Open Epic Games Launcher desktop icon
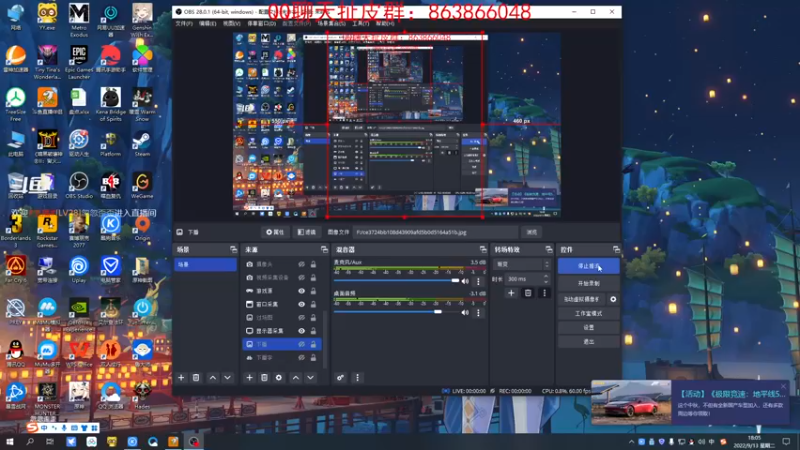This screenshot has width=800, height=450. [x=79, y=62]
